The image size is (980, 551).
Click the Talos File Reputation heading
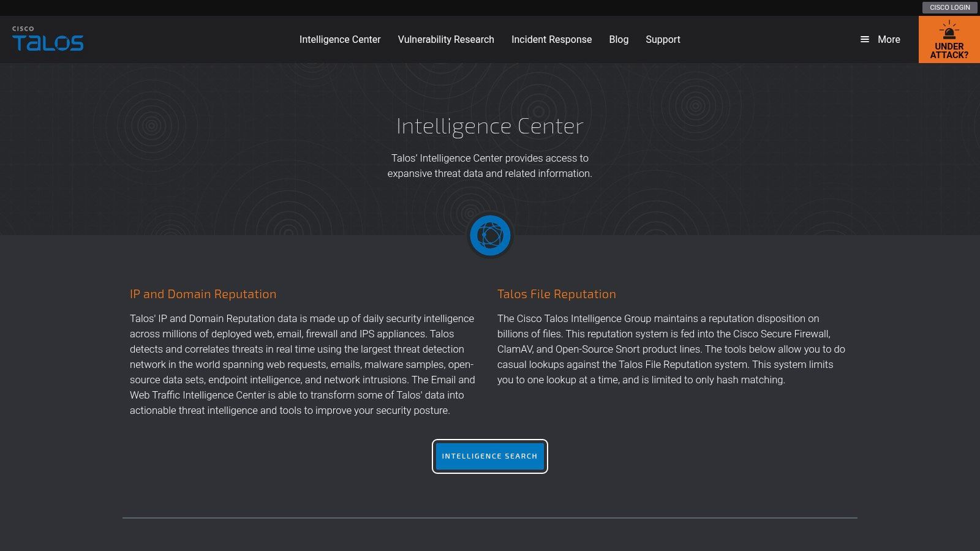click(557, 294)
